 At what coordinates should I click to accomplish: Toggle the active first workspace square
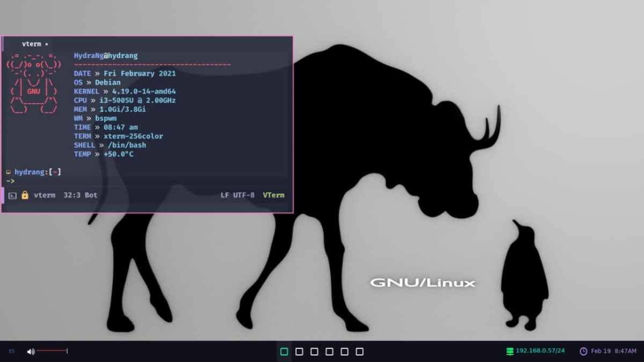(284, 351)
